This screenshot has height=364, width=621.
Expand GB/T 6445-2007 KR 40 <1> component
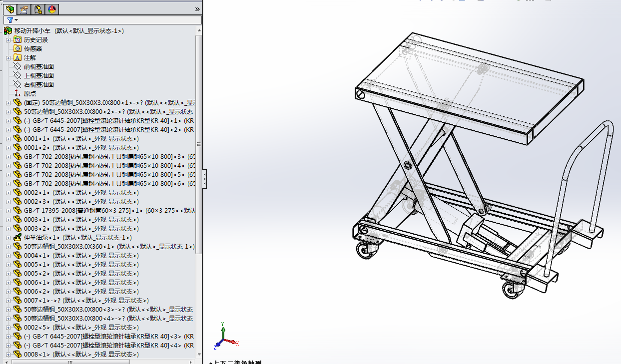[x=8, y=121]
